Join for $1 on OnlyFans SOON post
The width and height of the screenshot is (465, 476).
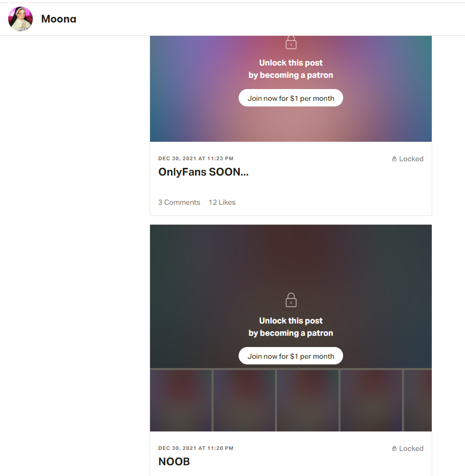[x=291, y=98]
